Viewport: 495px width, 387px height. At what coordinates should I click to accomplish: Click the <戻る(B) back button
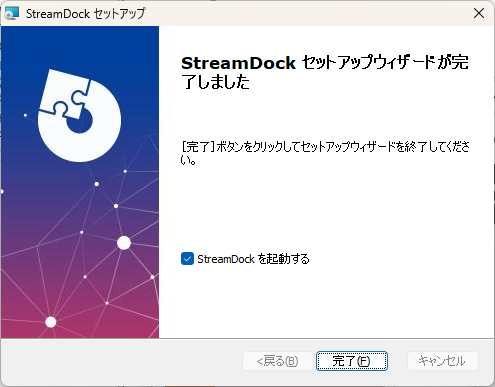point(278,361)
